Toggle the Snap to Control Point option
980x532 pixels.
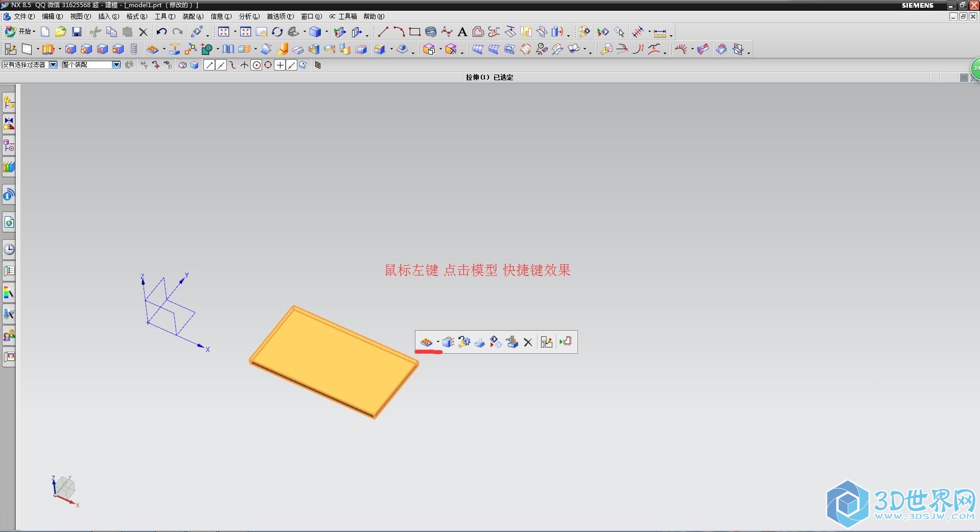pos(232,65)
